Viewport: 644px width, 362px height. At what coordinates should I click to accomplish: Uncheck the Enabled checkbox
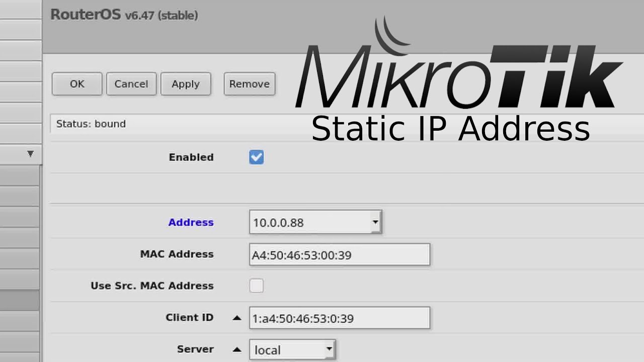pos(257,157)
